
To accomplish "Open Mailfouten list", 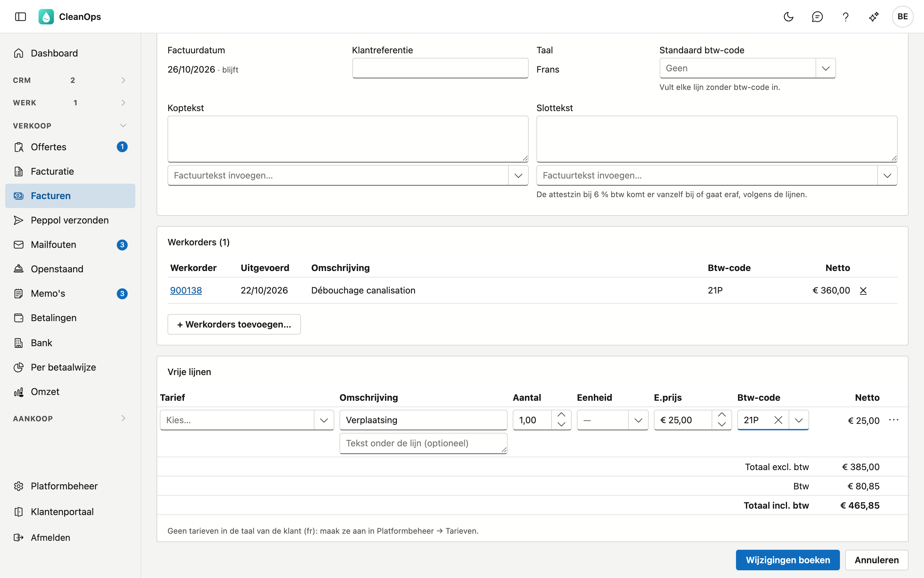I will [x=70, y=245].
